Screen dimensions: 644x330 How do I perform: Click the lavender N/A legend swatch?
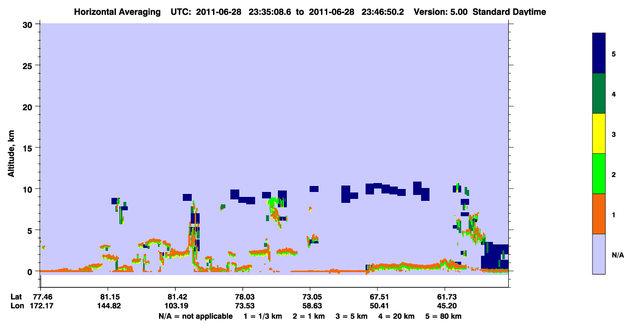pyautogui.click(x=599, y=254)
